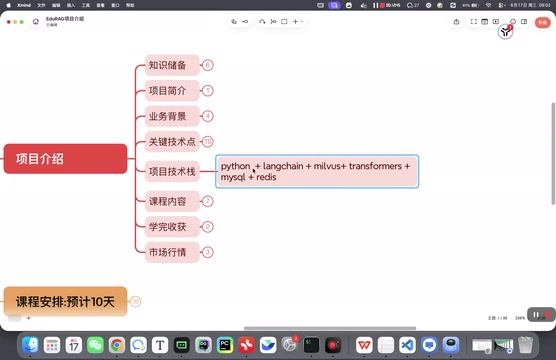Expand 关键技术点 via its 10 badge

[x=208, y=142]
